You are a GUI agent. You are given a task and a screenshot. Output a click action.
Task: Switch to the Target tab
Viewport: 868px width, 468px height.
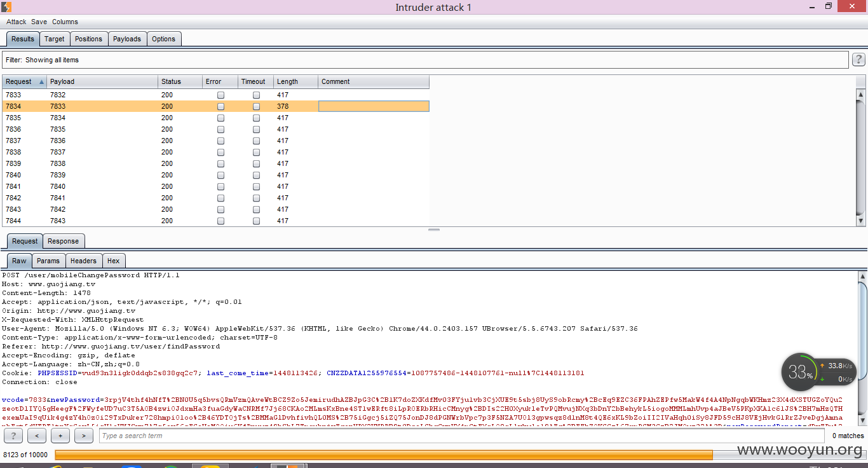tap(55, 39)
